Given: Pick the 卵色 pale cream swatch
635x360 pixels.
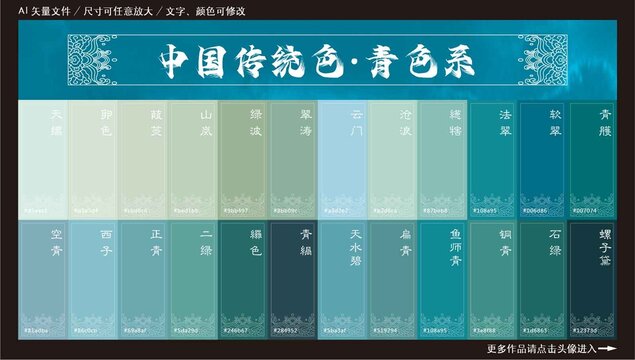Looking at the screenshot, I should pos(93,160).
